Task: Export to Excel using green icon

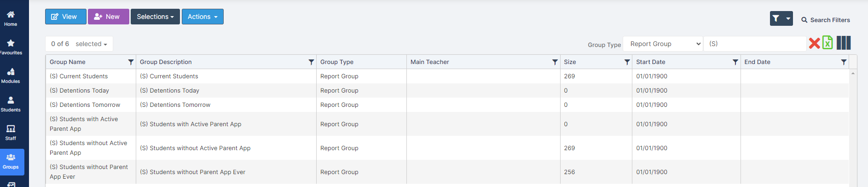Action: pos(827,43)
